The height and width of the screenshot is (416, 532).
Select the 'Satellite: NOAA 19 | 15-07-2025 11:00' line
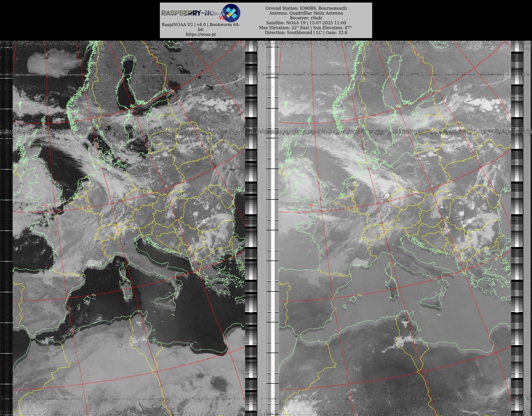click(x=306, y=23)
